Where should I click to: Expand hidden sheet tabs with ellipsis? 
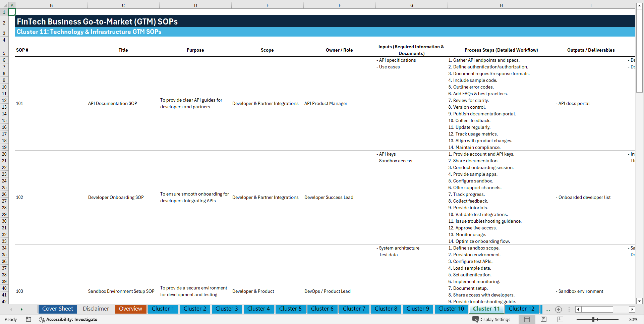548,310
